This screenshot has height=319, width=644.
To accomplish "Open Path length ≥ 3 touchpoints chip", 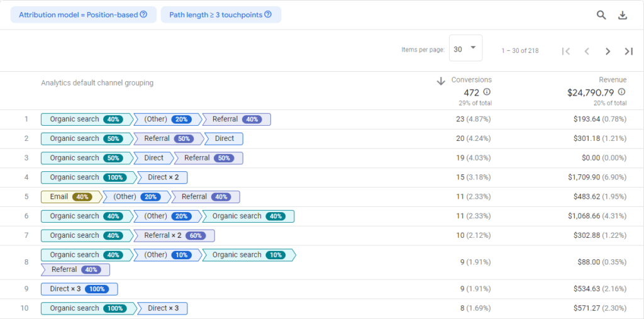I will coord(215,14).
